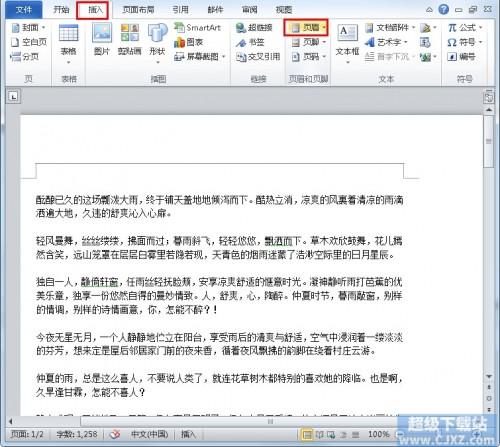Toggle 插入 insert mode in status bar
Image resolution: width=500 pixels, height=447 pixels.
[x=188, y=434]
